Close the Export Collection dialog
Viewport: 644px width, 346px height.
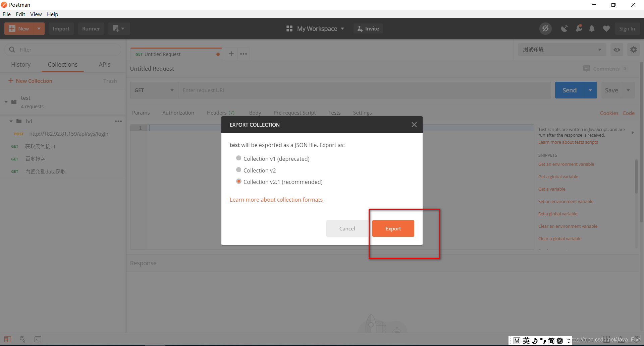click(x=414, y=125)
